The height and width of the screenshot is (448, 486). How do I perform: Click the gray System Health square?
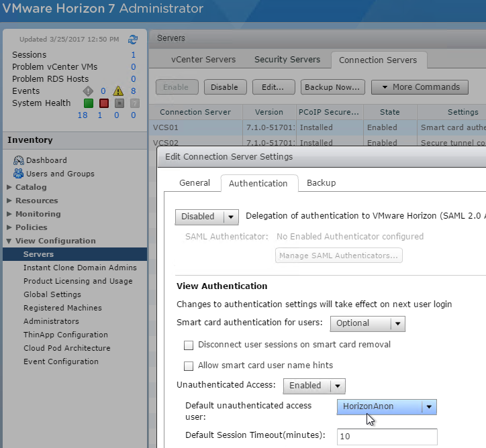119,103
